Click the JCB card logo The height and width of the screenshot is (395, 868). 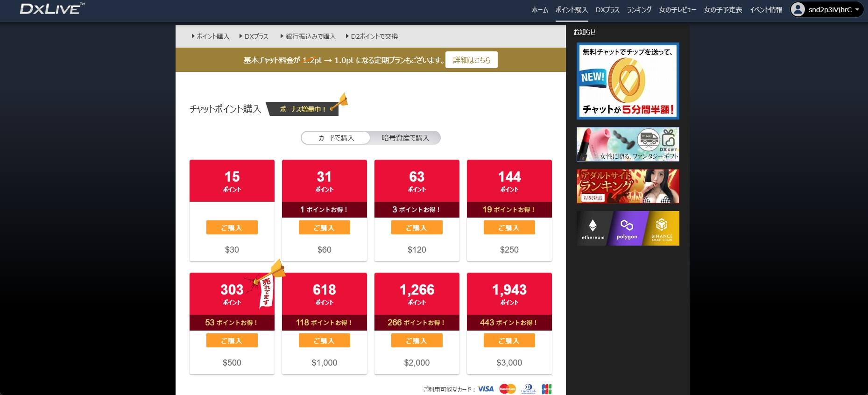tap(546, 388)
